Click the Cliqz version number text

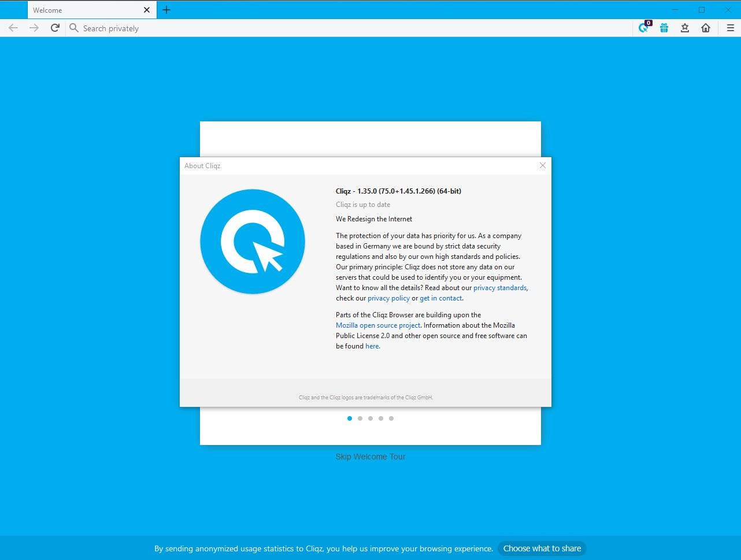click(398, 191)
